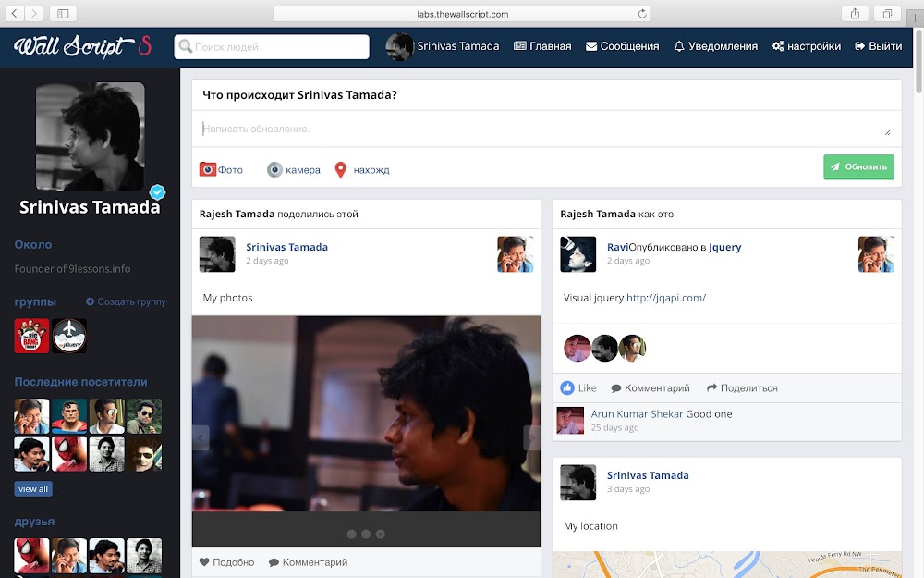
Task: Open Уведомления notifications
Action: (x=715, y=46)
